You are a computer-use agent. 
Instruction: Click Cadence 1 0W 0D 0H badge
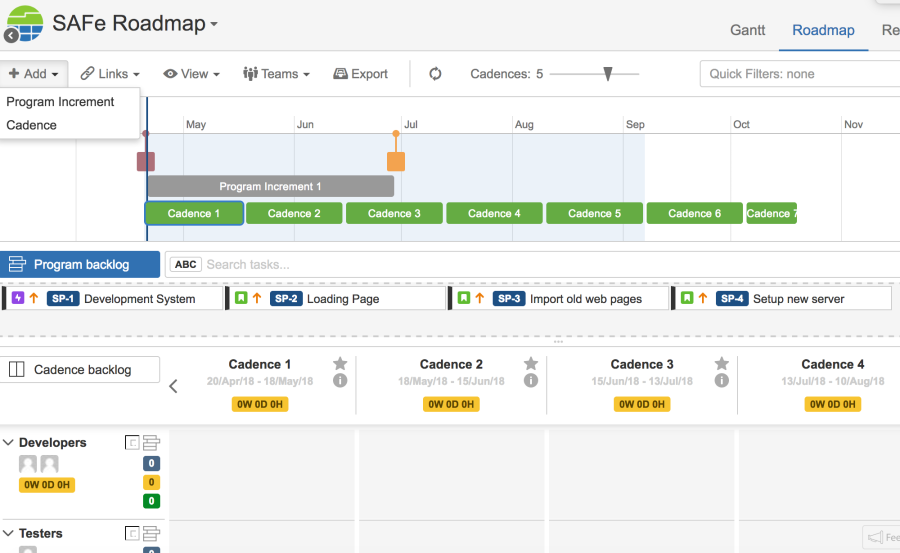point(260,404)
